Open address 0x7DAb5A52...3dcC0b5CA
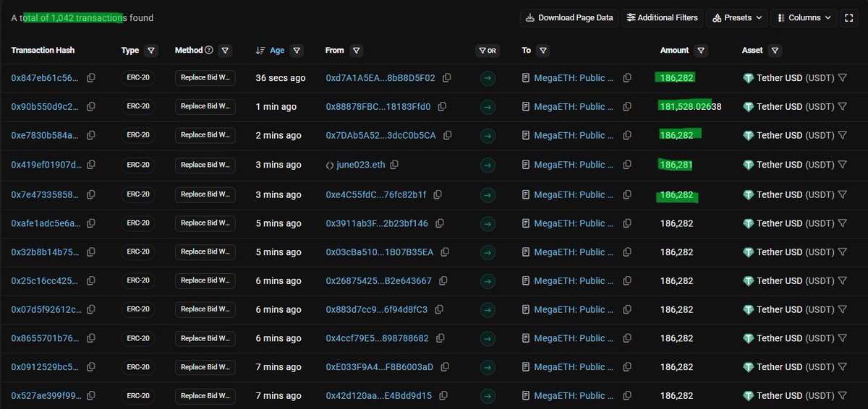Viewport: 868px width, 409px height. click(x=381, y=136)
